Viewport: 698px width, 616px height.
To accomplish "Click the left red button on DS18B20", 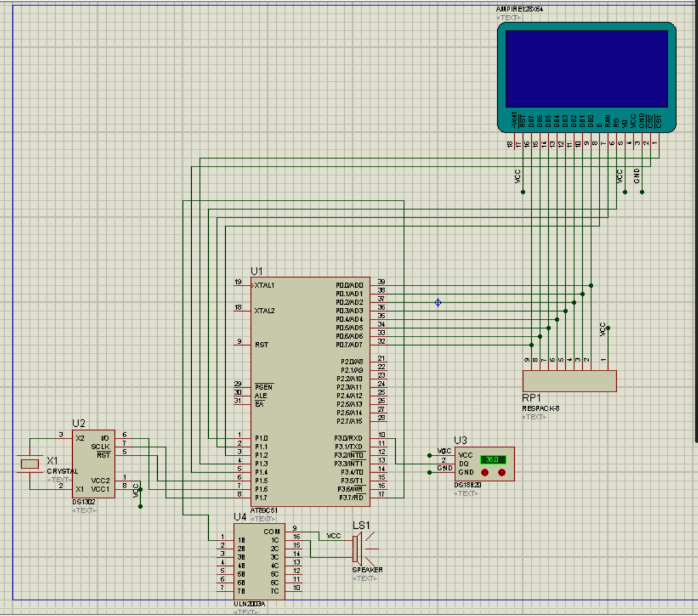I will coord(485,473).
